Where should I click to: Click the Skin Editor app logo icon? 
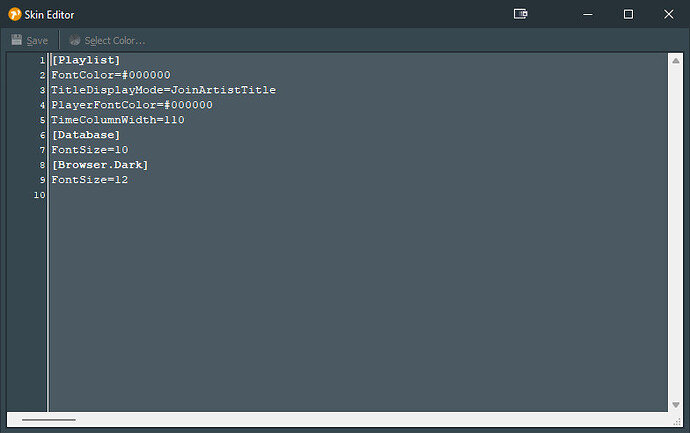(15, 14)
